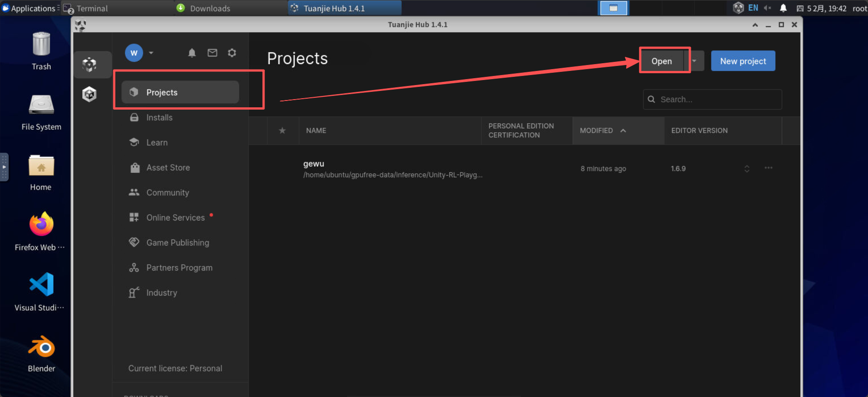868x397 pixels.
Task: Click editor version 1.6.9 for gewu
Action: tap(678, 169)
